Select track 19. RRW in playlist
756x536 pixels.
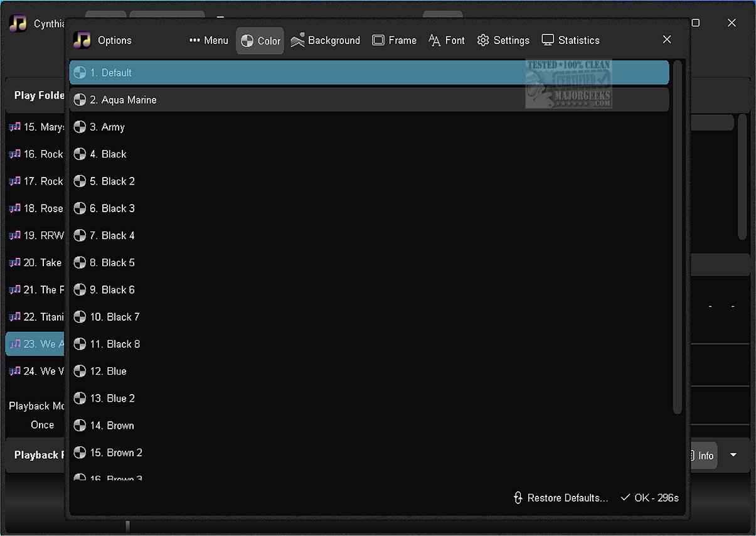[36, 235]
